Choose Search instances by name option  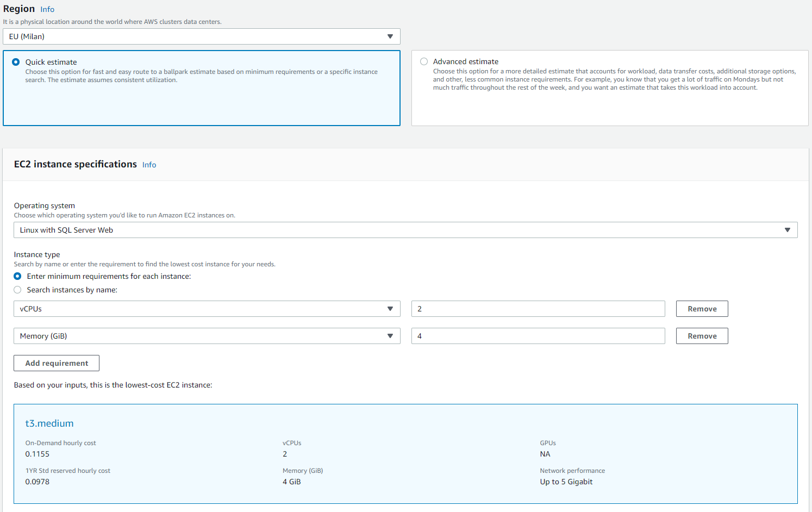point(17,290)
